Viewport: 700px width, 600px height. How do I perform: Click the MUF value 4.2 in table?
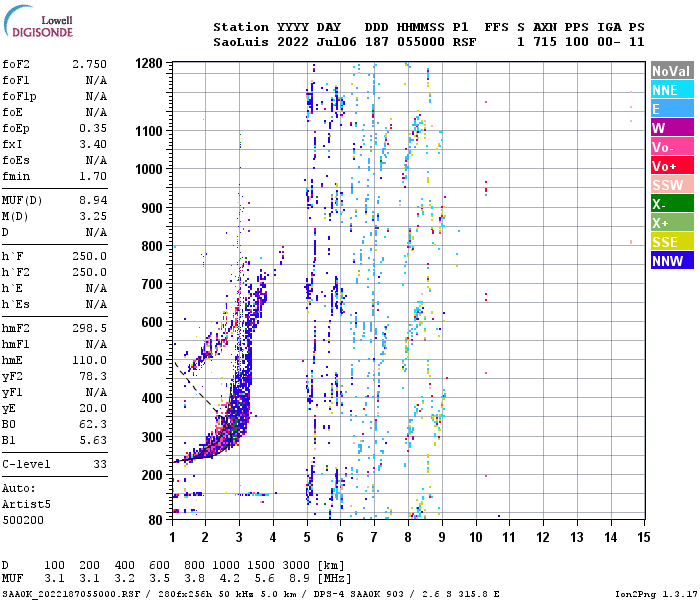[229, 578]
